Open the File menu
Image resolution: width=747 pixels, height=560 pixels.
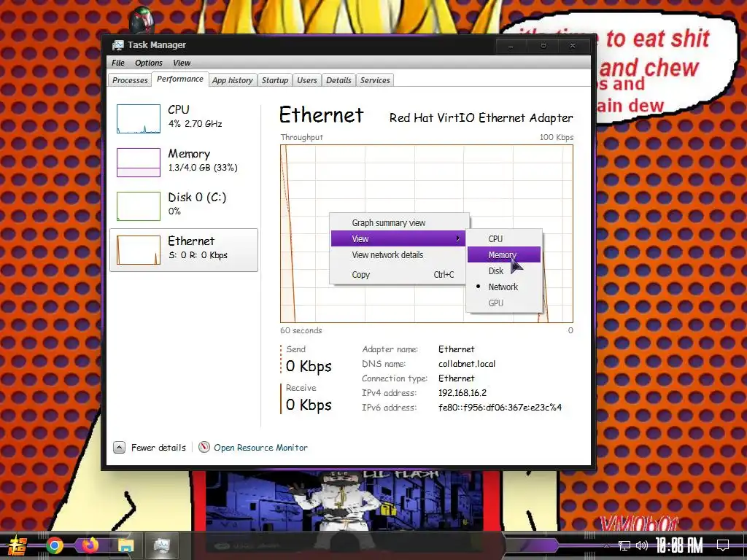pos(117,63)
